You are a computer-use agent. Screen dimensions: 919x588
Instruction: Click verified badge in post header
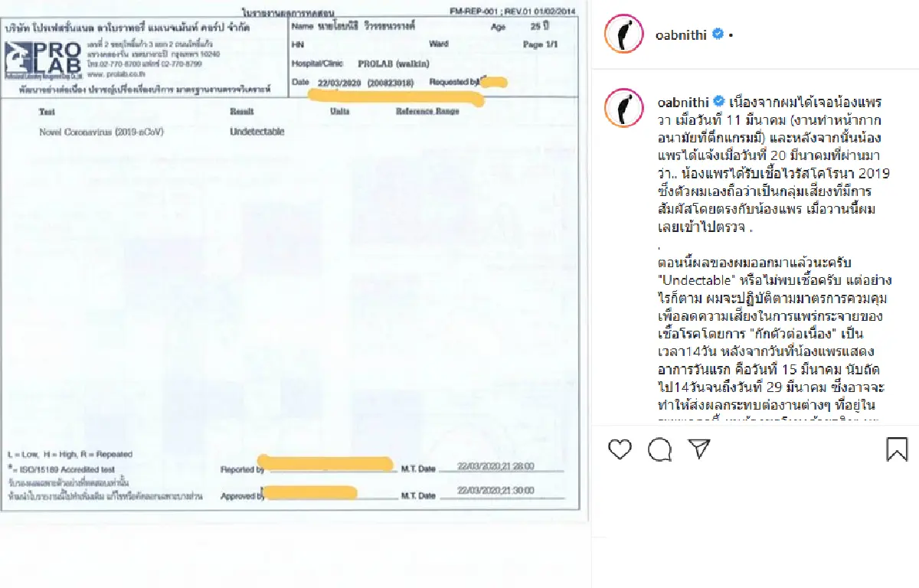click(x=718, y=34)
